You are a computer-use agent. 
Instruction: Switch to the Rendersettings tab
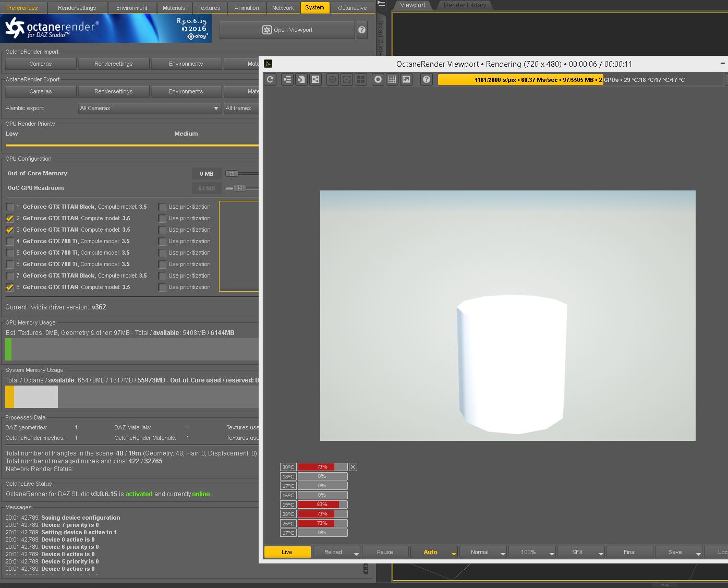[77, 8]
